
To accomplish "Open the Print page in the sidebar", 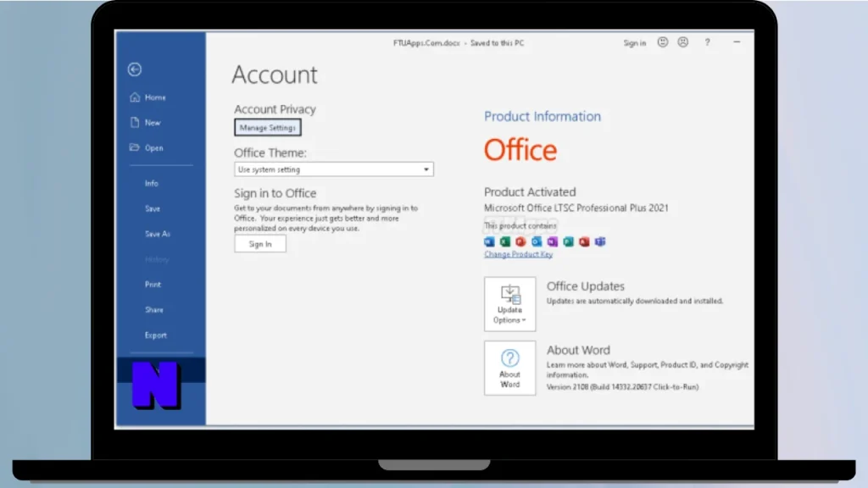I will (153, 285).
